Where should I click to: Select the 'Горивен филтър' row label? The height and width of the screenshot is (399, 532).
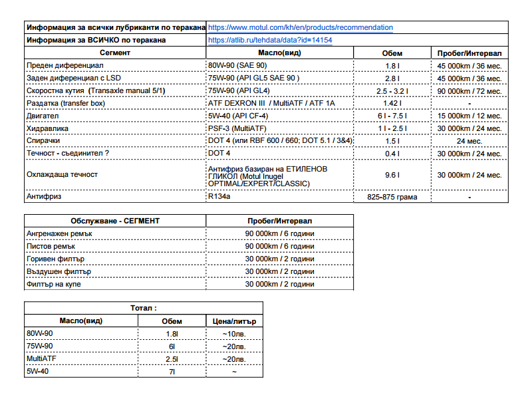115,259
